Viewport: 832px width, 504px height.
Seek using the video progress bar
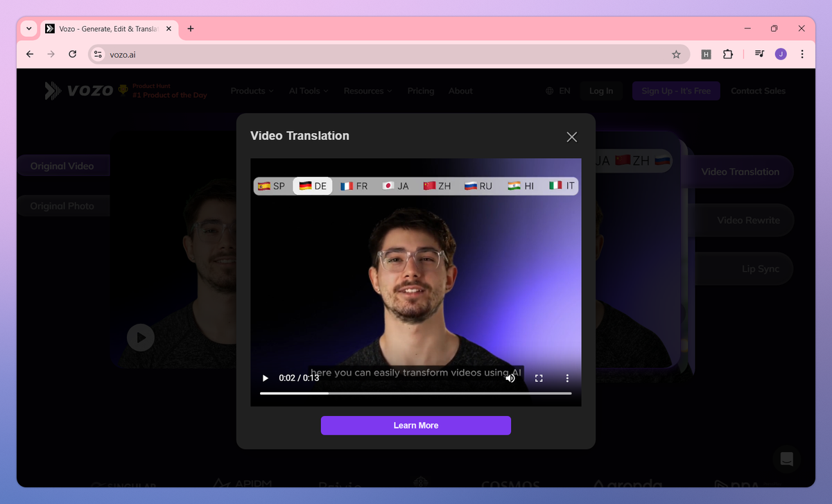pyautogui.click(x=415, y=393)
